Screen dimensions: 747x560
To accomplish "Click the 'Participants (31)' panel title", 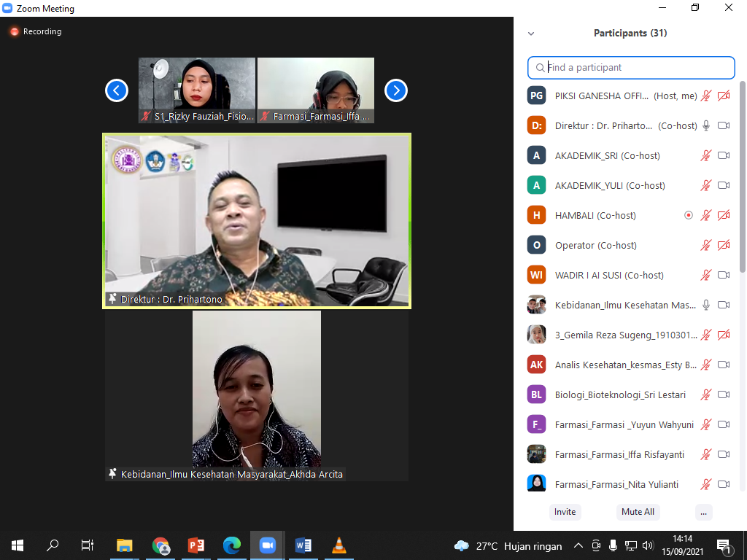I will [x=630, y=33].
